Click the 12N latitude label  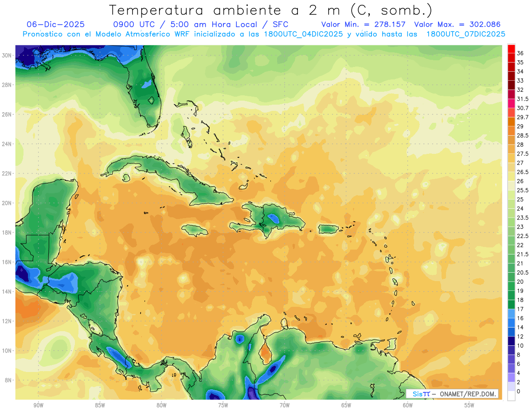click(x=7, y=321)
